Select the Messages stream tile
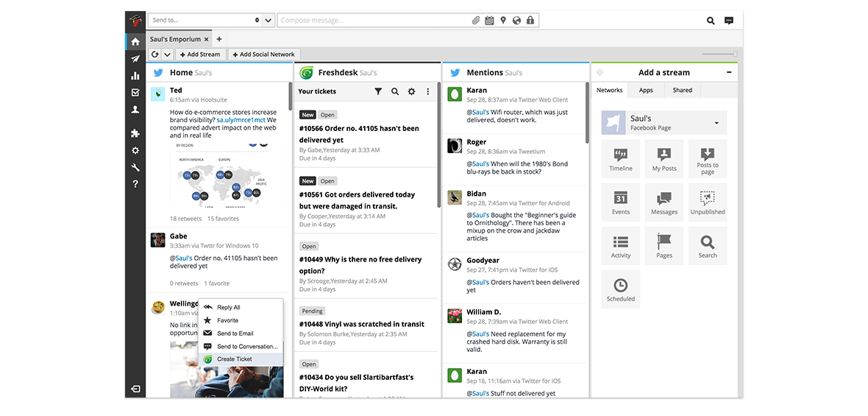 pyautogui.click(x=664, y=202)
